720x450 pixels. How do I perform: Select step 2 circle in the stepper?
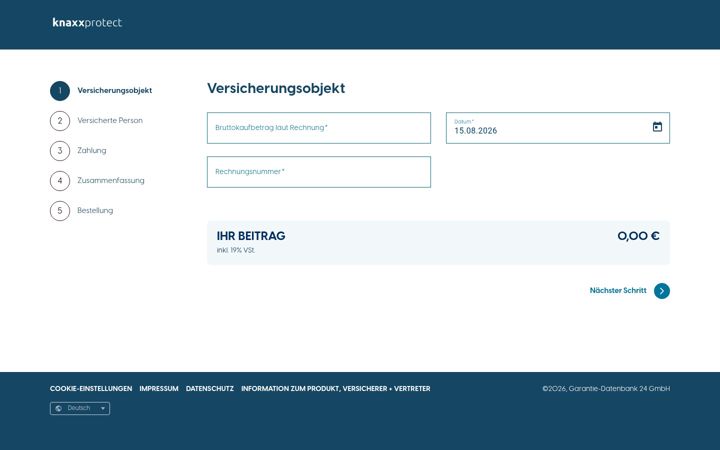pos(60,121)
